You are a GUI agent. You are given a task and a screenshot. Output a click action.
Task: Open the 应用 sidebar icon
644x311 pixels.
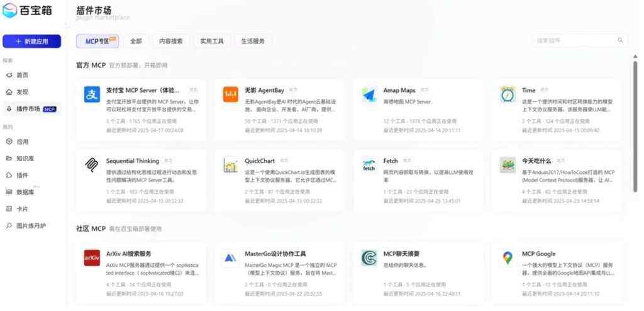click(x=9, y=142)
